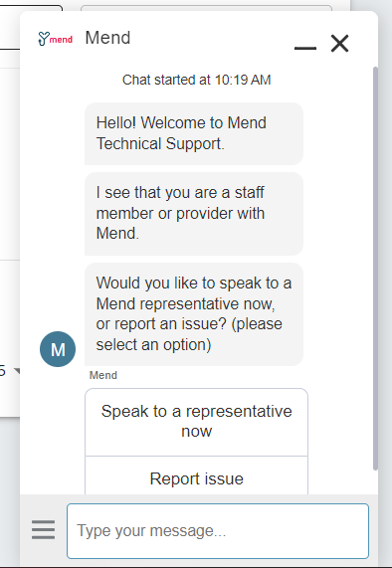Click empty header space right of Mend title
The image size is (392, 568).
click(212, 38)
